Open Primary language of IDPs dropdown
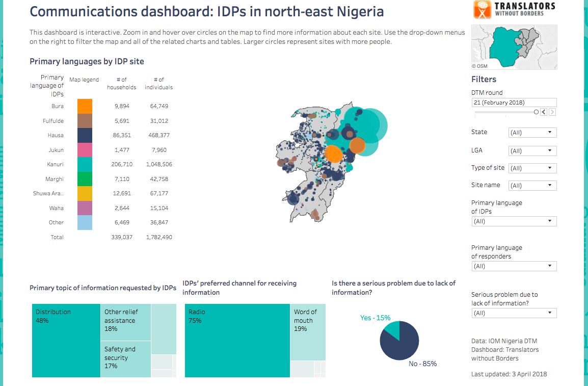This screenshot has width=588, height=386. pyautogui.click(x=514, y=221)
